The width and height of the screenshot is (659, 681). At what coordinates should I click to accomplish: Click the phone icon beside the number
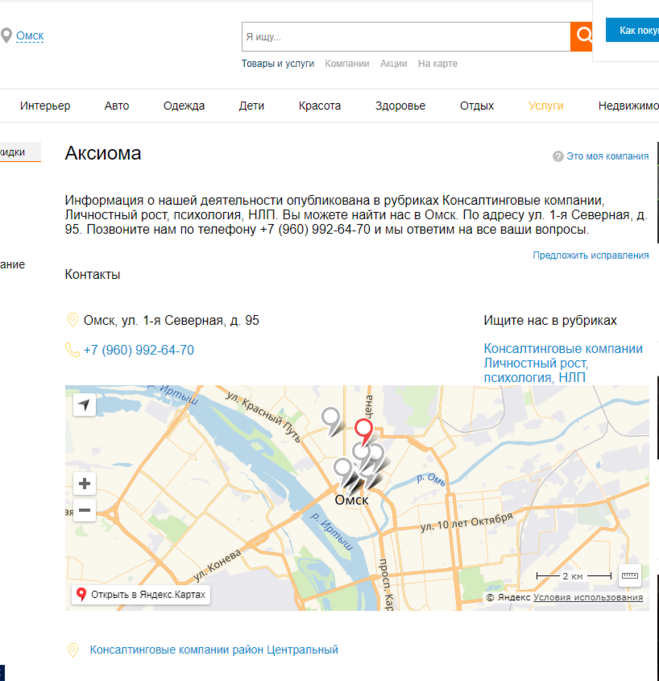(72, 350)
